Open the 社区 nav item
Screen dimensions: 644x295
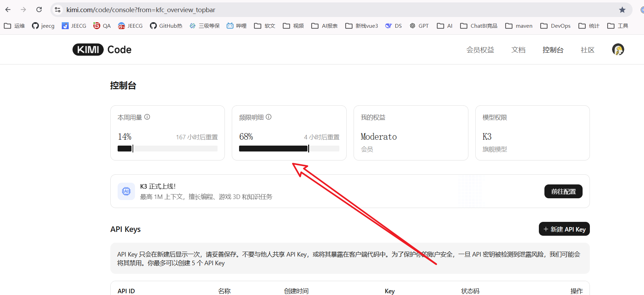588,50
